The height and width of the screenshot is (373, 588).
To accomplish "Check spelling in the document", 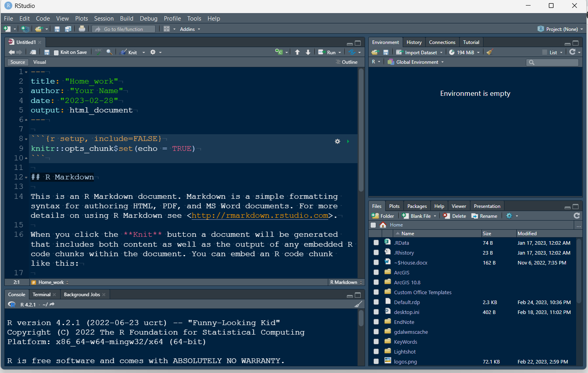I will click(x=99, y=52).
